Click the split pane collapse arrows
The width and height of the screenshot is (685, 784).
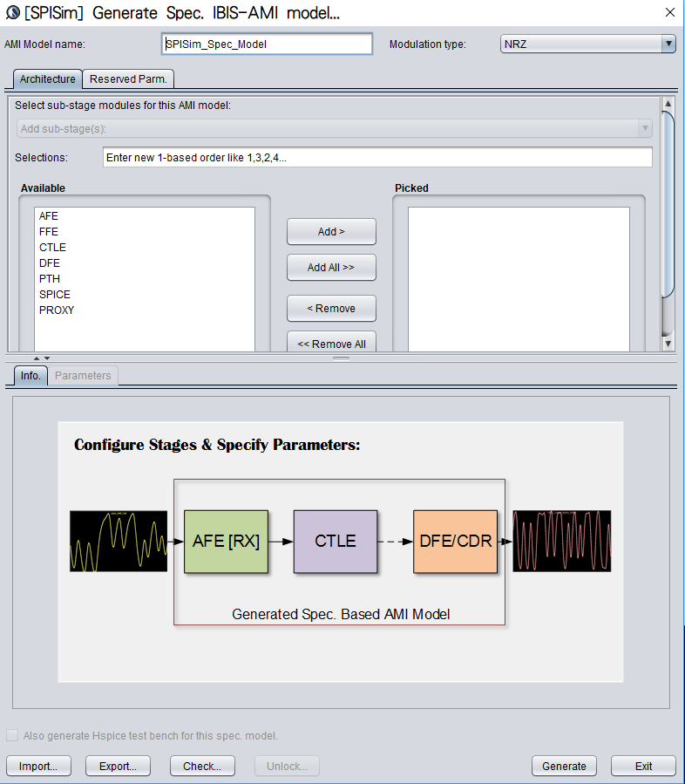41,358
